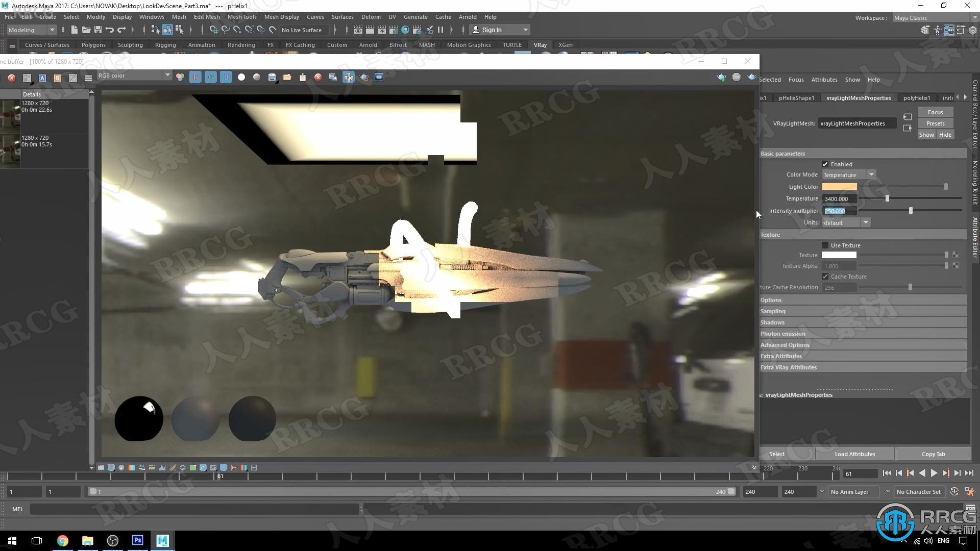Image resolution: width=980 pixels, height=551 pixels.
Task: Expand the Sampling section
Action: click(773, 311)
